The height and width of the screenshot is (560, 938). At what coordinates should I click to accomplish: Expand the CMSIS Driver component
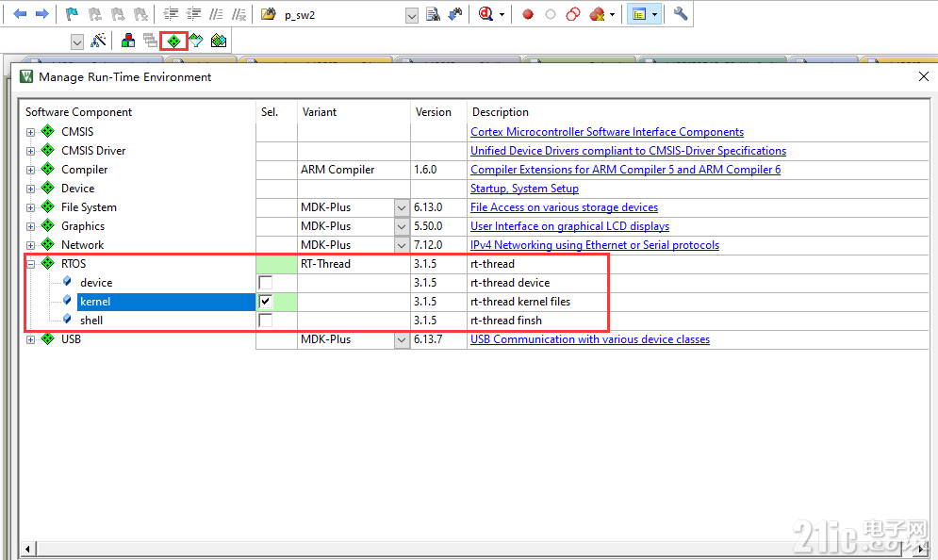(x=30, y=152)
